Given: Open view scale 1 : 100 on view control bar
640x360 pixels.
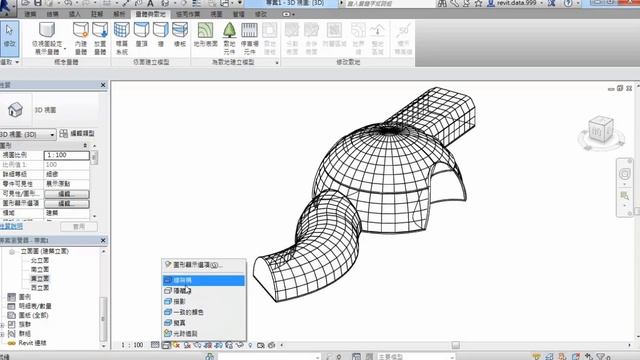Looking at the screenshot, I should coord(132,345).
